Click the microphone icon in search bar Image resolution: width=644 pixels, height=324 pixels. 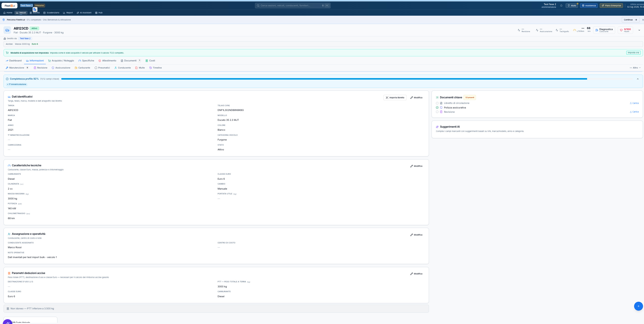323,6
